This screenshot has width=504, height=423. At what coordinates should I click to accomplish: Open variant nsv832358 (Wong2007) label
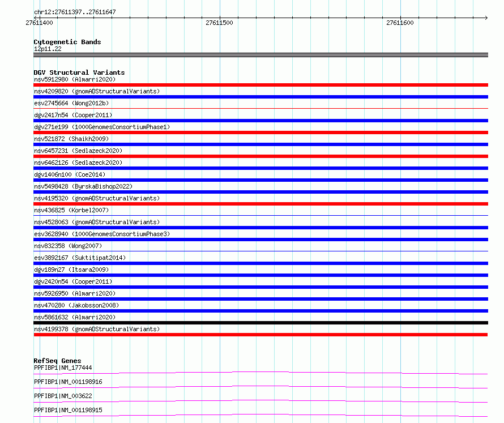[x=68, y=246]
